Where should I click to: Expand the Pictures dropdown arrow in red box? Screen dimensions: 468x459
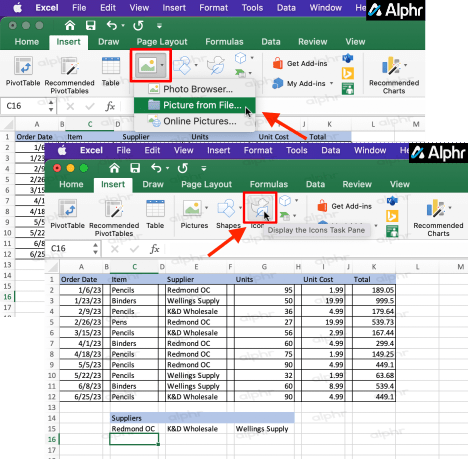pyautogui.click(x=162, y=65)
